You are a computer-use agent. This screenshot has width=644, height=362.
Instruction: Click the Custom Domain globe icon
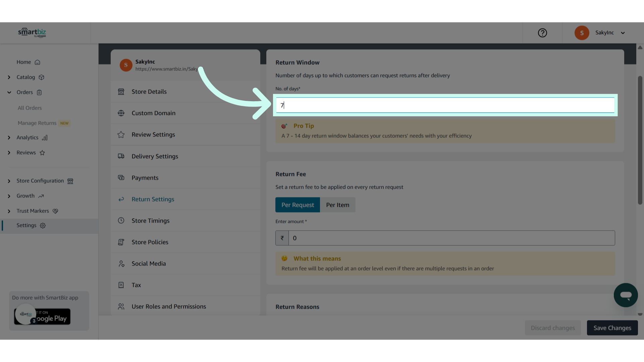tap(121, 113)
